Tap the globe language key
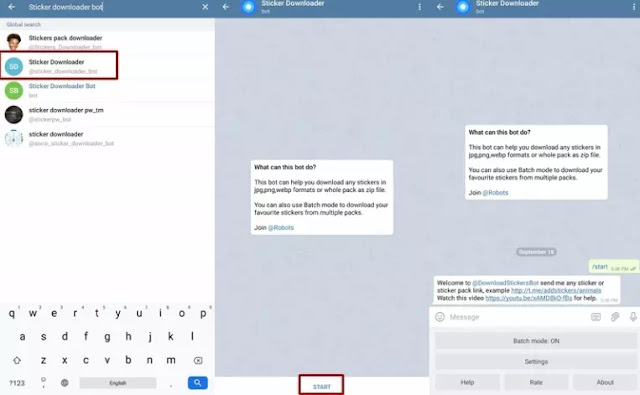Image resolution: width=640 pixels, height=395 pixels. [x=64, y=383]
